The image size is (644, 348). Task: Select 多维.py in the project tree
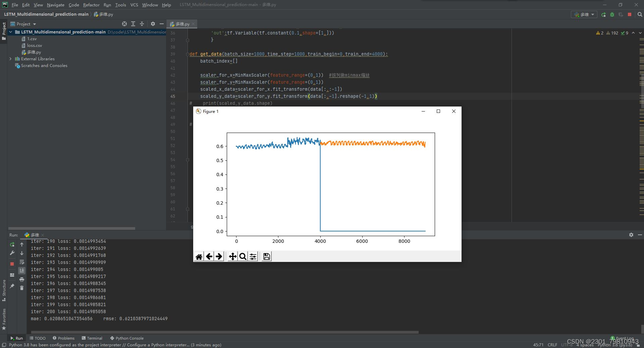point(31,52)
